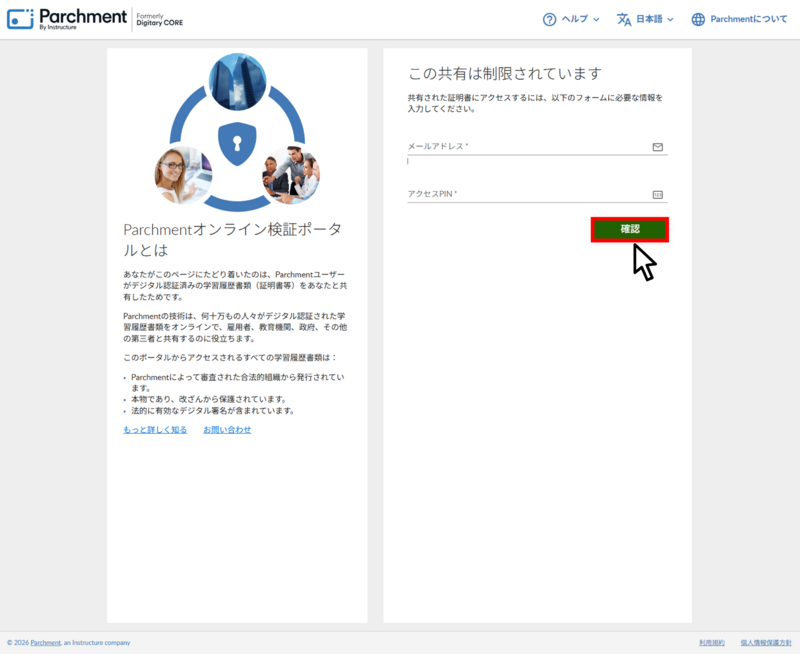Open the 日本語 language dropdown chevron

670,19
